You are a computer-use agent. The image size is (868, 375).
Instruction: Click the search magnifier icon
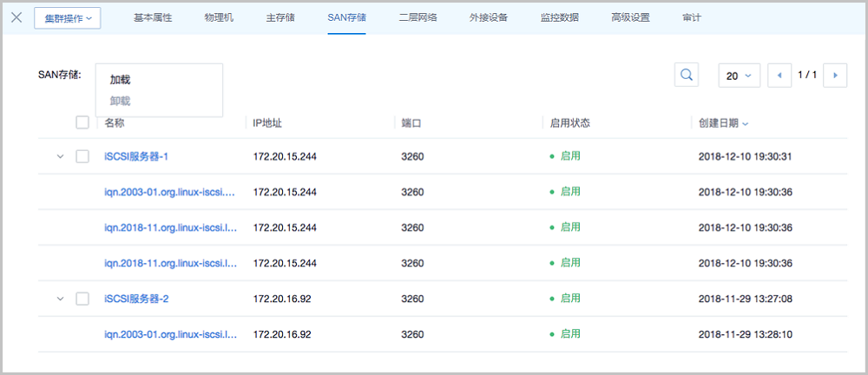687,76
